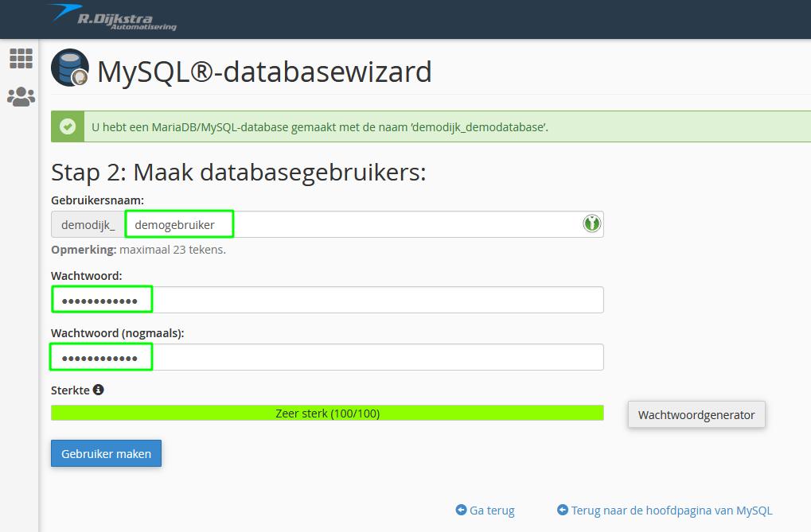Click the database created success message text
811x532 pixels.
coord(320,127)
